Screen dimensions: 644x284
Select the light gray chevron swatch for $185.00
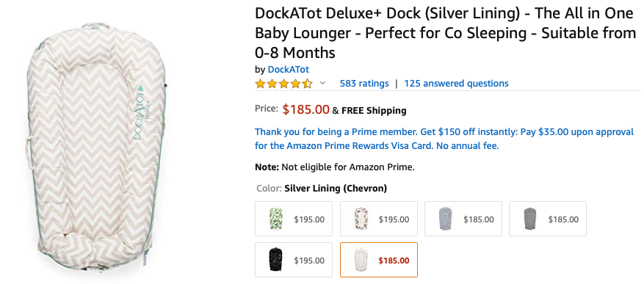tap(463, 219)
